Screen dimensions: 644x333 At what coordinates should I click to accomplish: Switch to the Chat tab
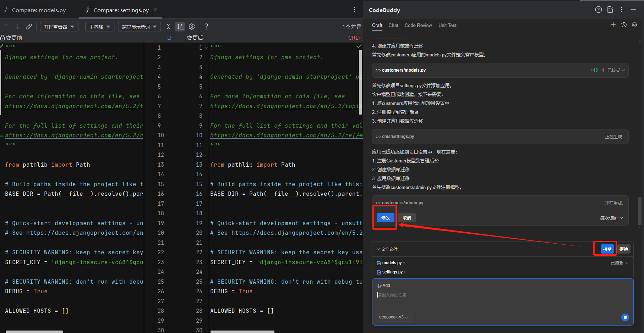tap(393, 25)
